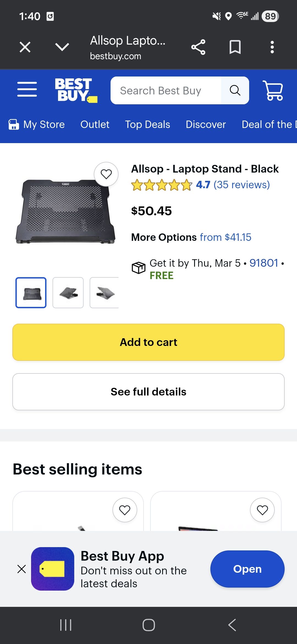Viewport: 297px width, 644px height.
Task: Open the browser three-dot menu
Action: tap(272, 47)
